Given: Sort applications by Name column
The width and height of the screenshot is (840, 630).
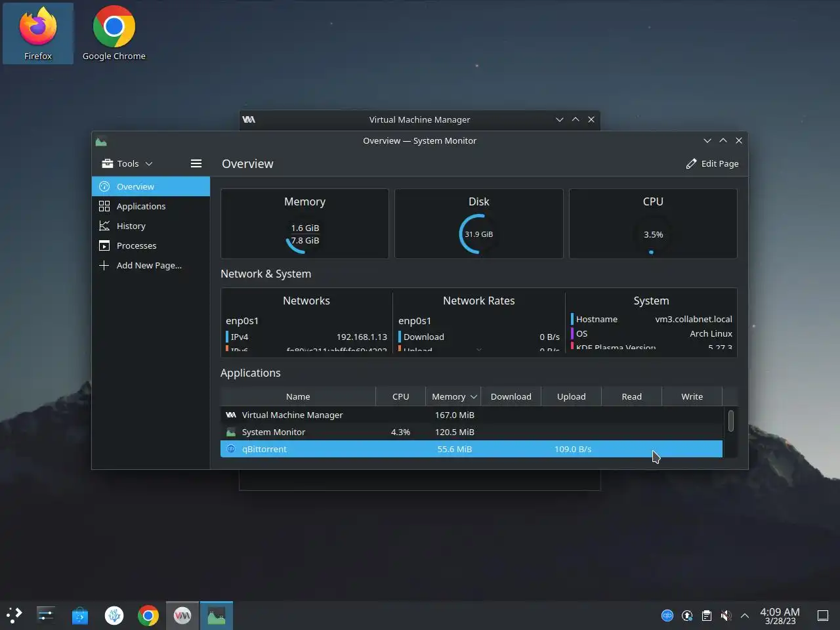Looking at the screenshot, I should tap(298, 396).
